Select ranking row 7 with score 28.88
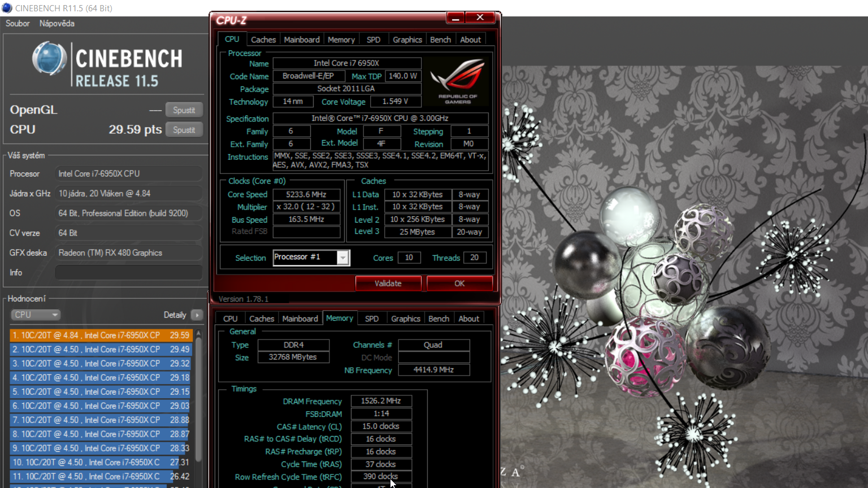Image resolution: width=868 pixels, height=488 pixels. click(x=101, y=420)
